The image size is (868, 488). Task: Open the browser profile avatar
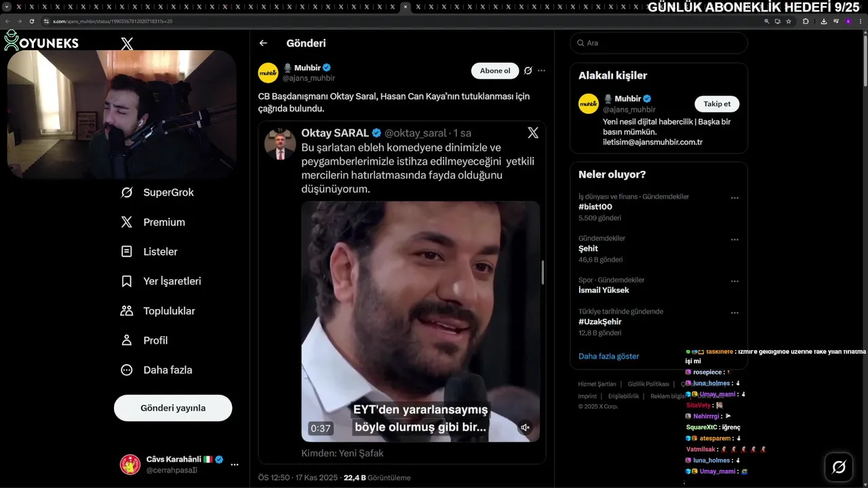848,21
